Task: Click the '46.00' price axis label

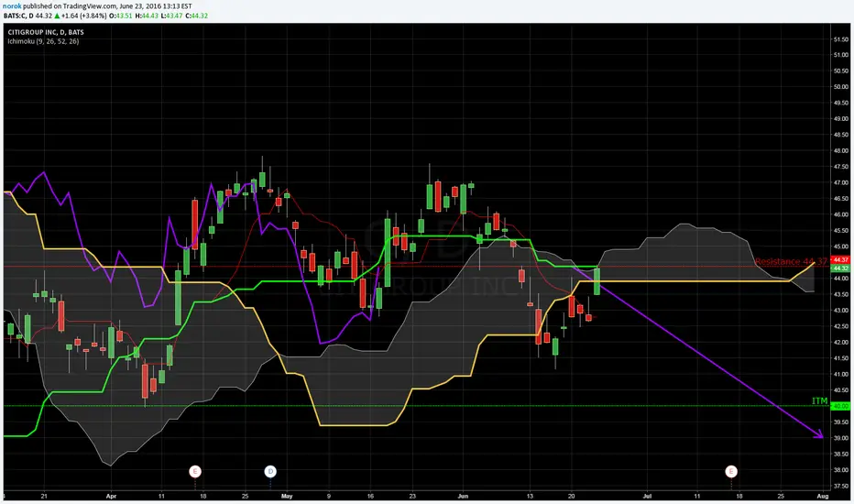Action: click(841, 214)
